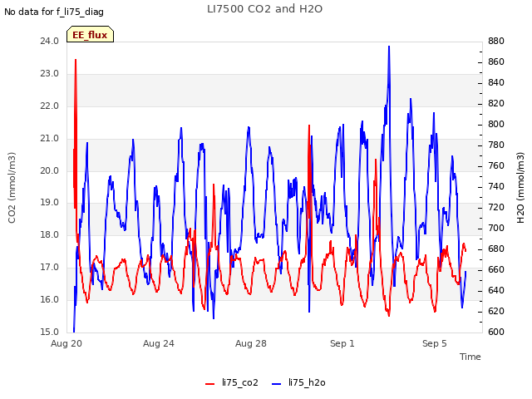Click the EE_flux annotation label

pyautogui.click(x=90, y=35)
